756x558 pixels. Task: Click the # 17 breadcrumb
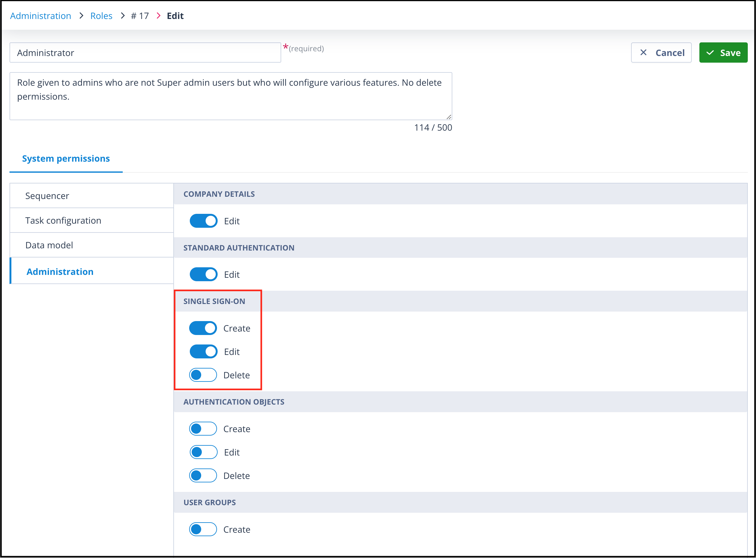(140, 16)
